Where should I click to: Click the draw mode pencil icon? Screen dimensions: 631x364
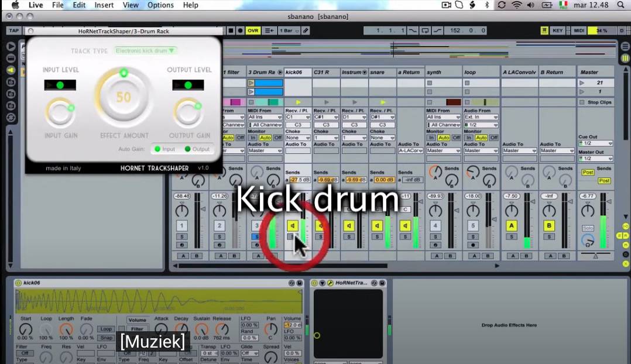pyautogui.click(x=306, y=30)
